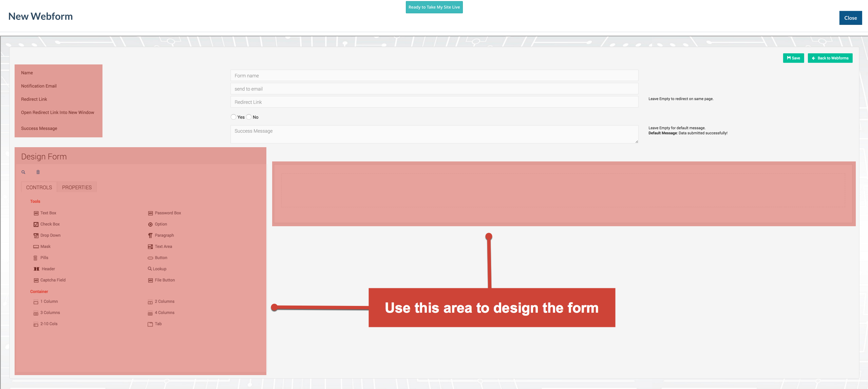This screenshot has height=389, width=868.
Task: Click the magnifier icon under Design Form
Action: [x=23, y=172]
